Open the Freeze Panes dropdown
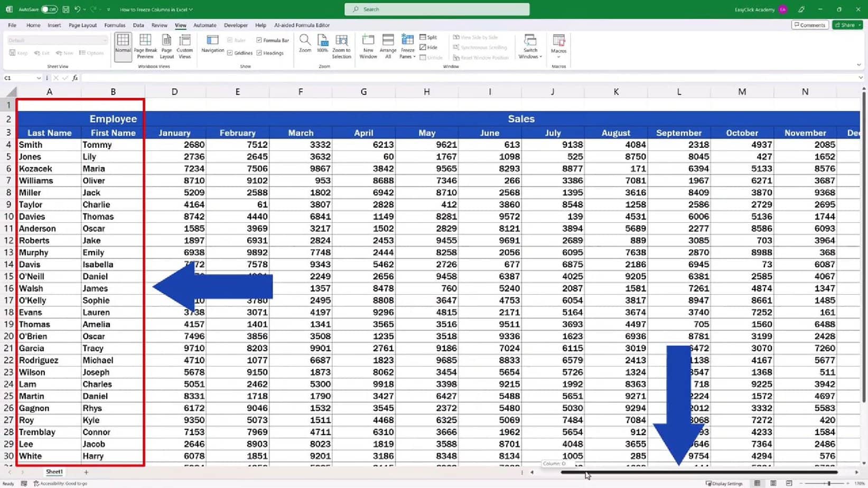This screenshot has width=868, height=488. [x=407, y=45]
